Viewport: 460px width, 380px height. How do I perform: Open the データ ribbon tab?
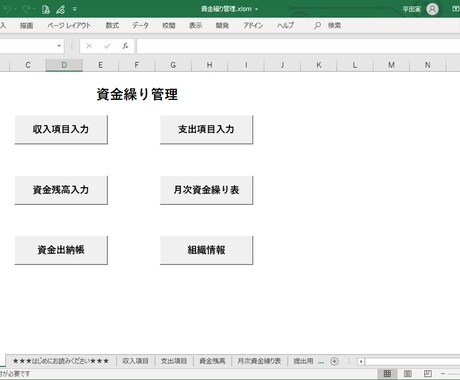click(140, 25)
